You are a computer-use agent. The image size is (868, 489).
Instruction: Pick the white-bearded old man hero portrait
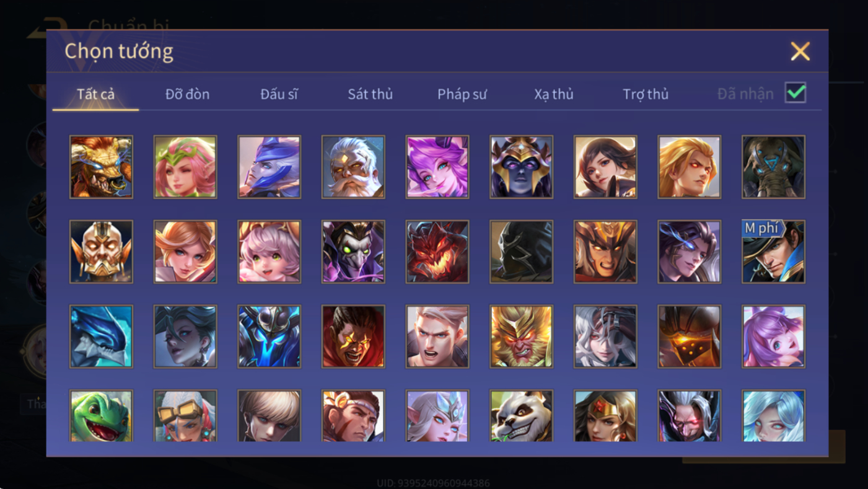click(353, 167)
